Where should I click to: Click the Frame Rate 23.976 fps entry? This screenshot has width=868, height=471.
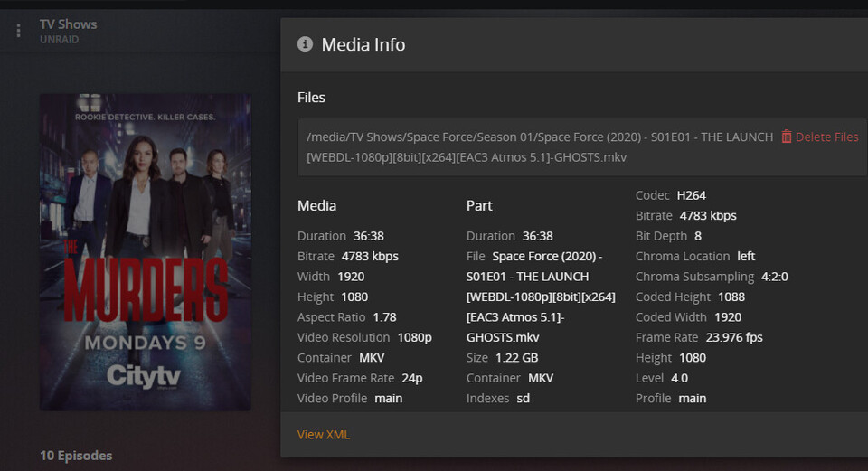[699, 337]
